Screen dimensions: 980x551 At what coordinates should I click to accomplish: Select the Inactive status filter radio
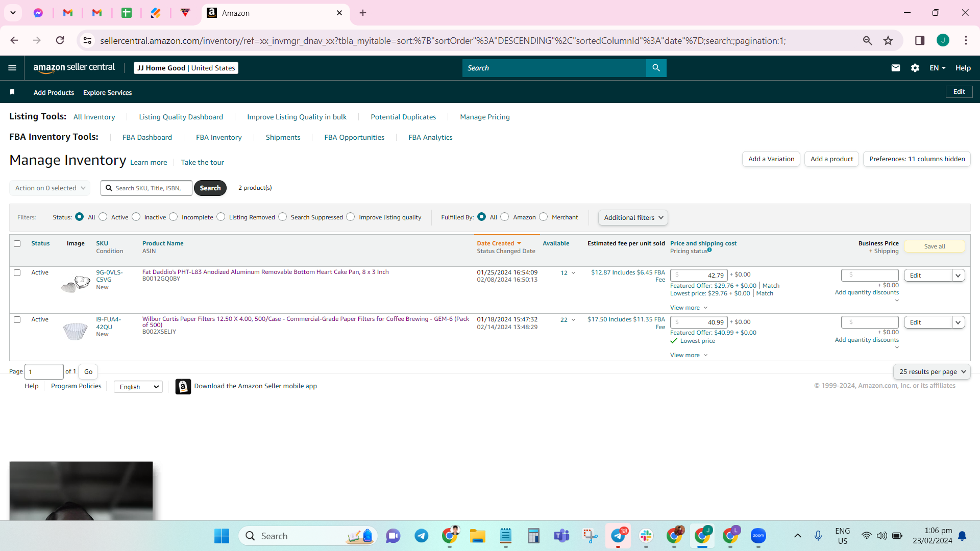pyautogui.click(x=136, y=217)
